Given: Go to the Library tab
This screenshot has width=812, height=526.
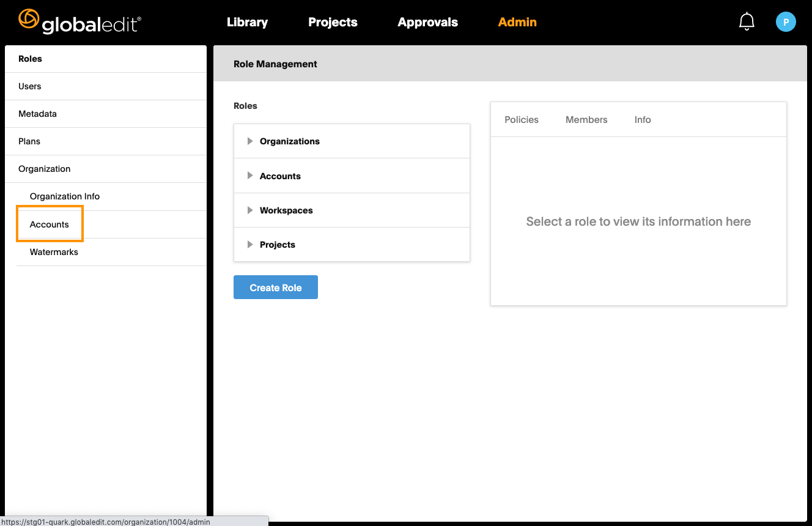Looking at the screenshot, I should click(247, 22).
